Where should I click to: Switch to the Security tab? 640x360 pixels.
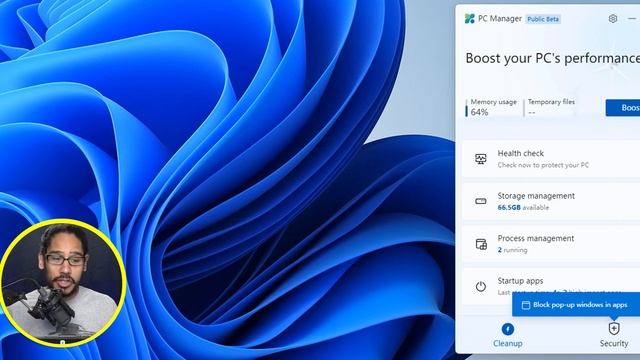tap(614, 335)
